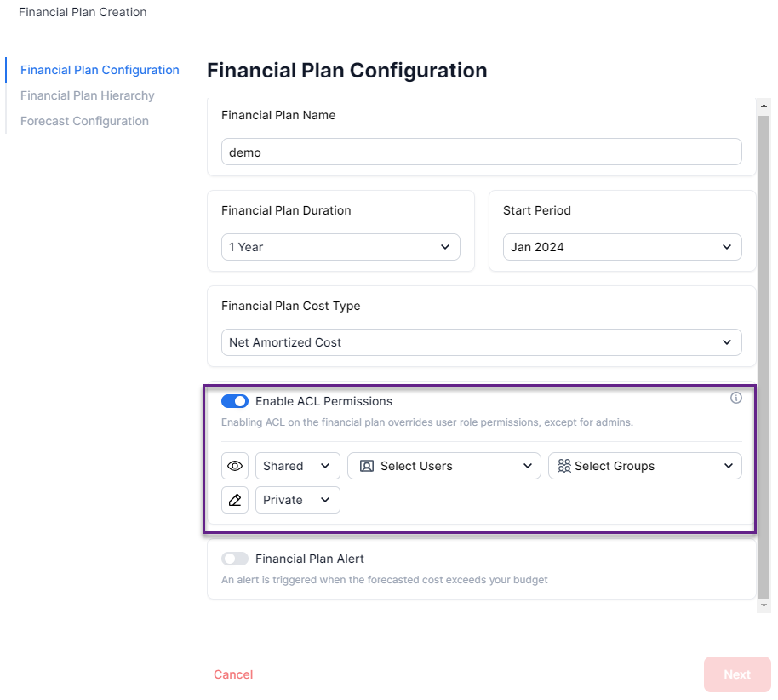
Task: Change the Private edit permission dropdown
Action: [x=297, y=500]
